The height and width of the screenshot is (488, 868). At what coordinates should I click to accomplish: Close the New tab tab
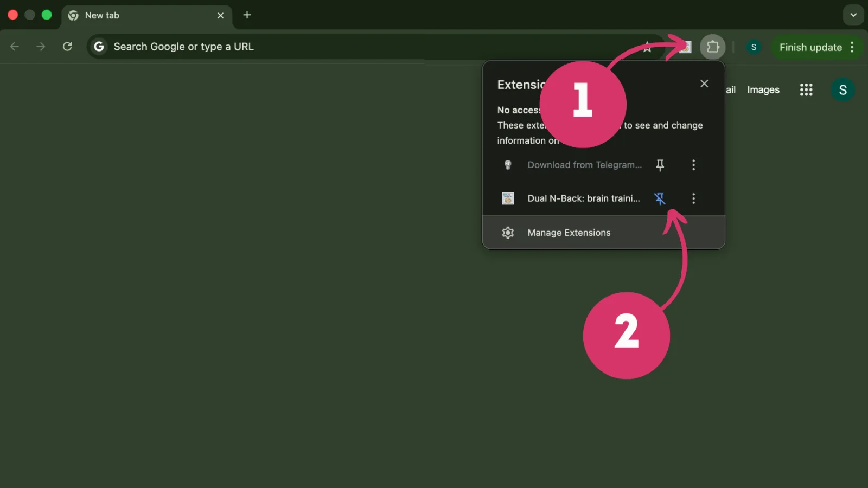(x=220, y=15)
